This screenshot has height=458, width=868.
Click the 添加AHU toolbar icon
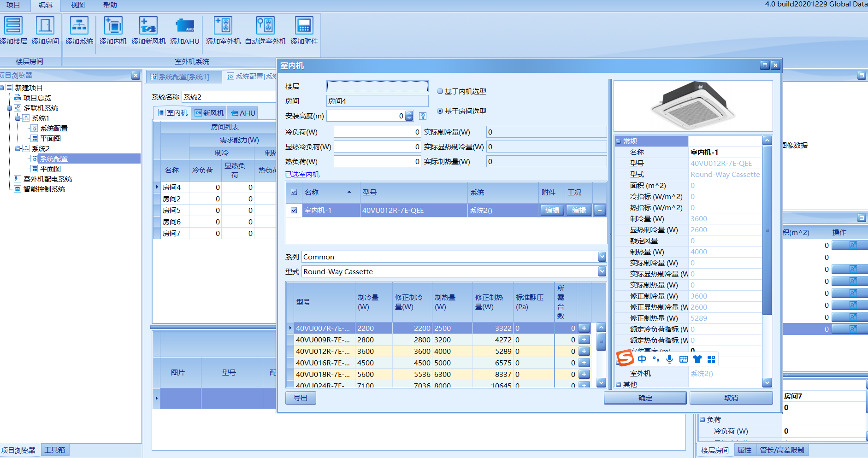(x=185, y=26)
